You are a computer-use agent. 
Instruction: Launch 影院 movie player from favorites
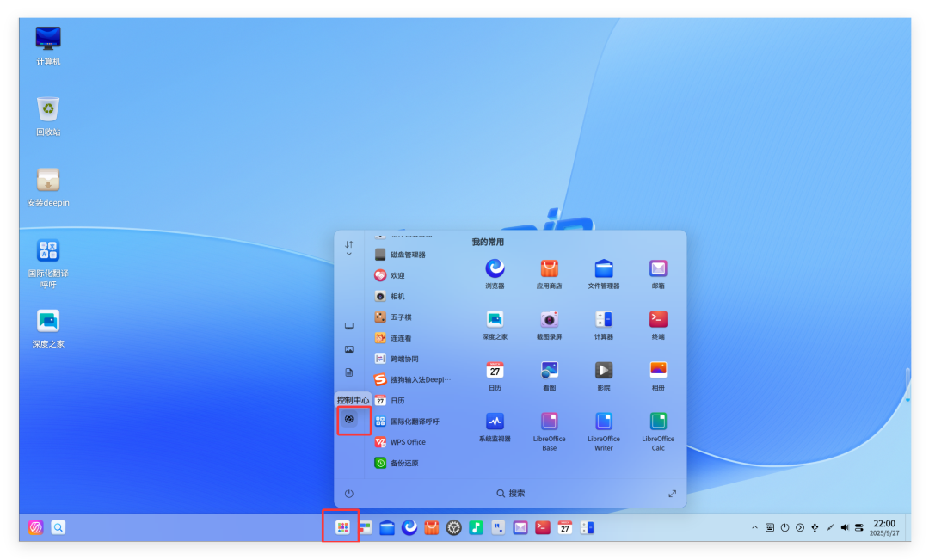604,376
